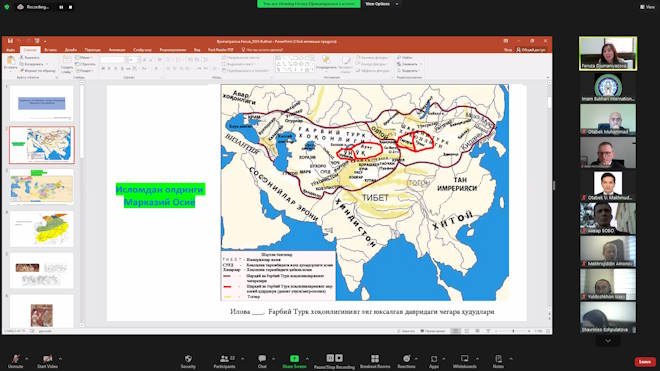Switch to the Design ribbon tab in PowerPoint
Viewport: 660px width, 371px height.
(x=71, y=50)
